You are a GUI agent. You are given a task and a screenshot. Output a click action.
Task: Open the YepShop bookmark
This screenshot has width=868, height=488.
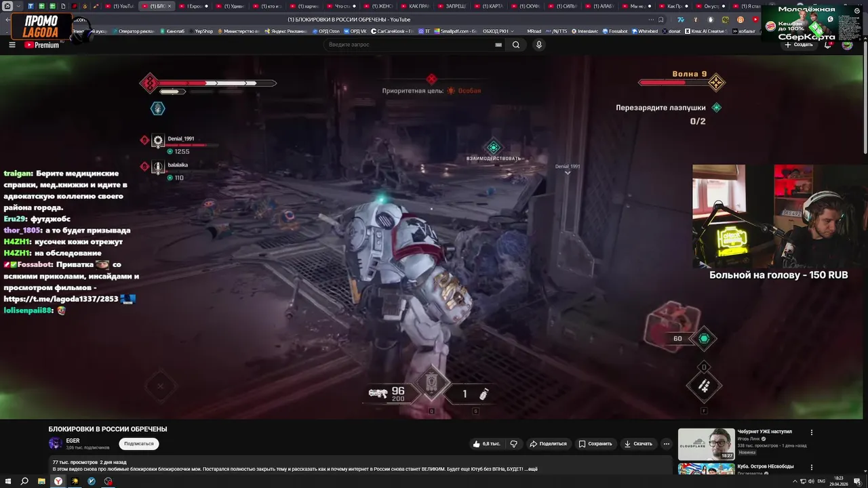click(200, 31)
